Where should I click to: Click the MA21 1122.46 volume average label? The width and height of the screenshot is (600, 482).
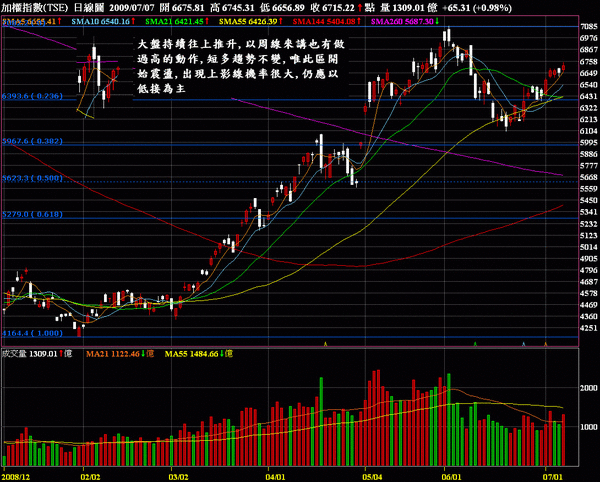120,354
